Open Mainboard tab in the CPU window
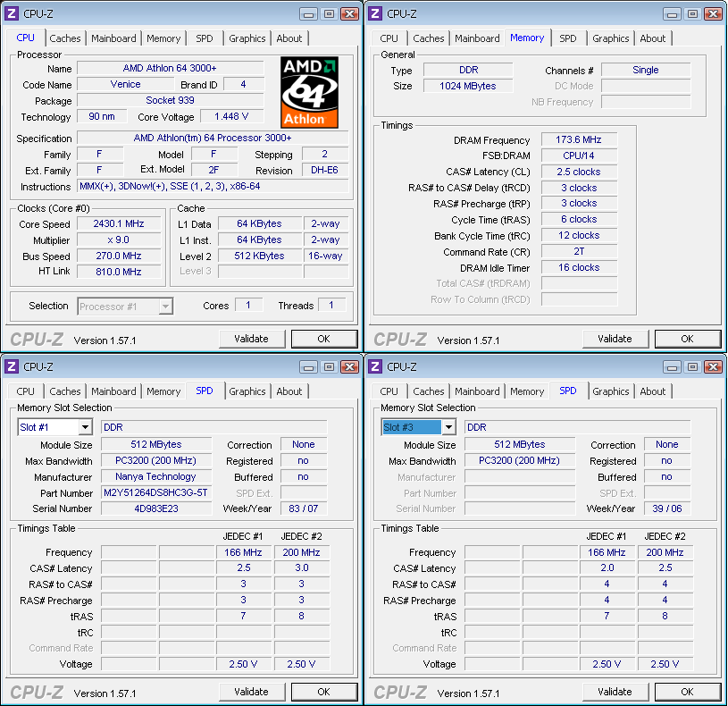This screenshot has width=728, height=706. click(x=113, y=38)
